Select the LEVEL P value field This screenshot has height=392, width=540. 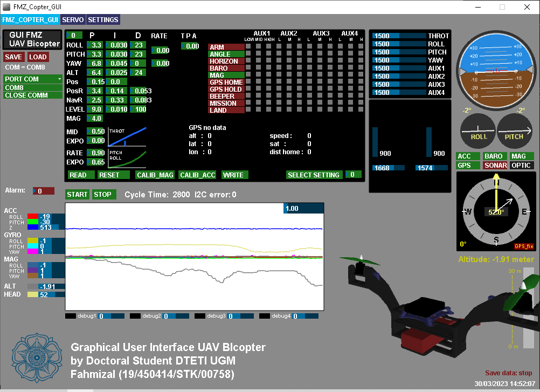coord(95,109)
